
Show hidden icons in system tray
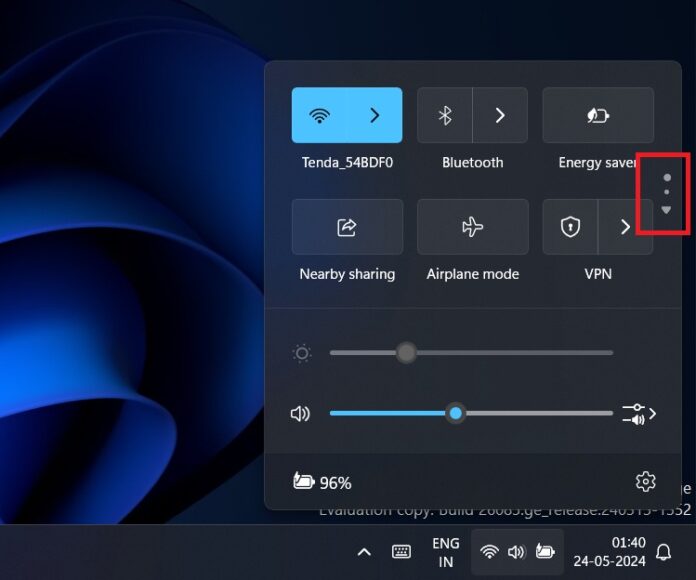364,552
